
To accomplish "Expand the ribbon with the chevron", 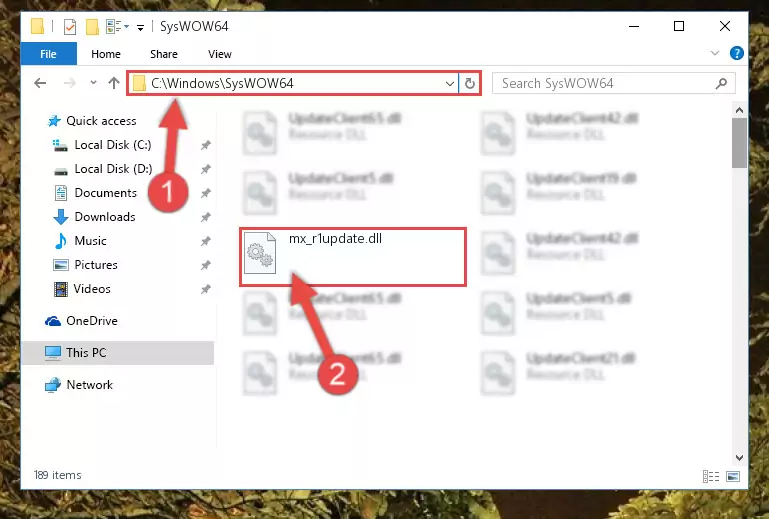I will pos(715,53).
